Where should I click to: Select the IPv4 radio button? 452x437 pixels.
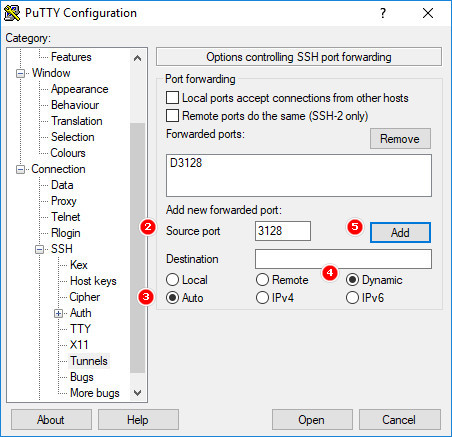pyautogui.click(x=262, y=298)
